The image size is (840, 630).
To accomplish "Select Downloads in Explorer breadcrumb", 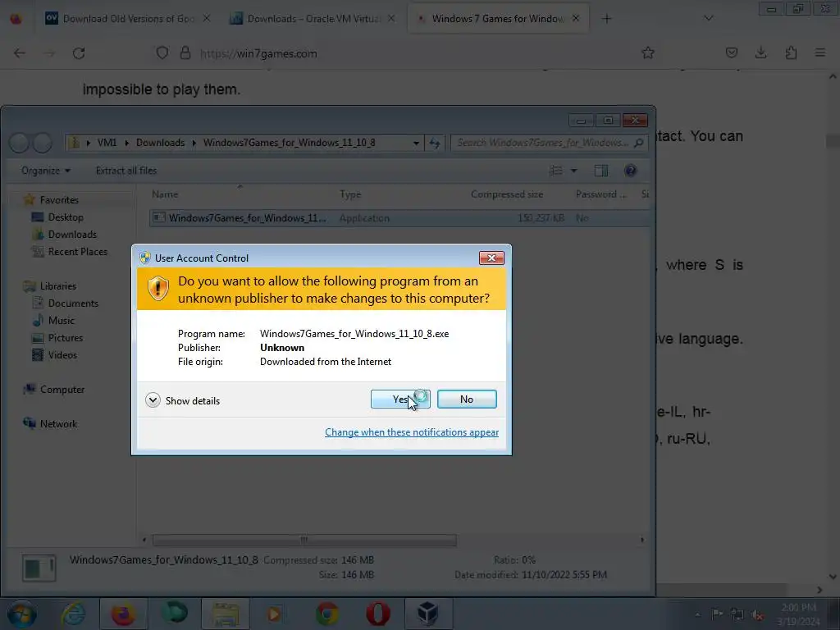I will (160, 143).
